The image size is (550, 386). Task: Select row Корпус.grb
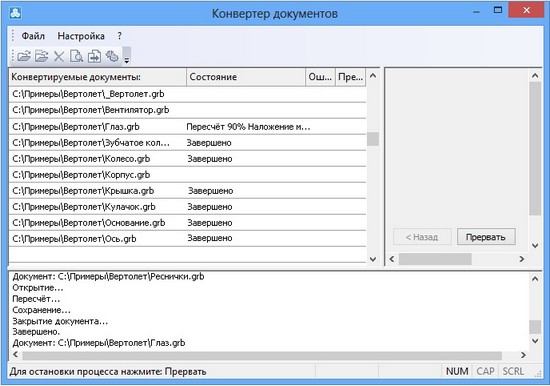click(187, 175)
